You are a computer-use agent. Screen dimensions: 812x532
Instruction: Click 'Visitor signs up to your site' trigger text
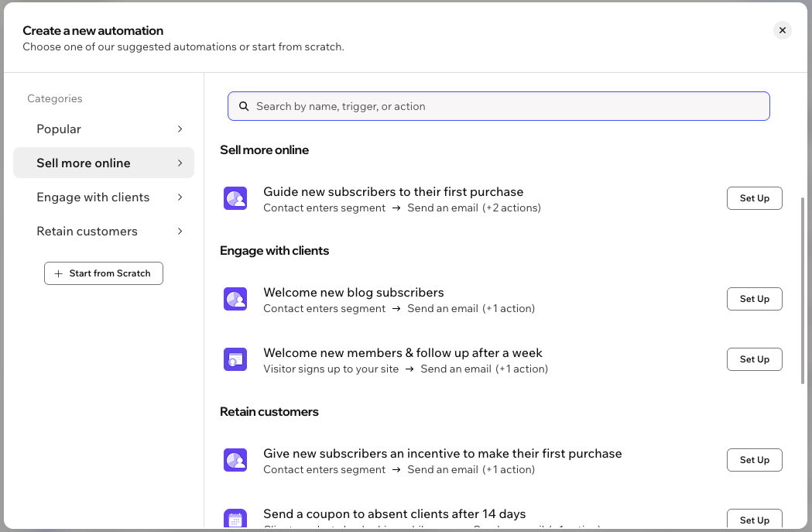(331, 369)
